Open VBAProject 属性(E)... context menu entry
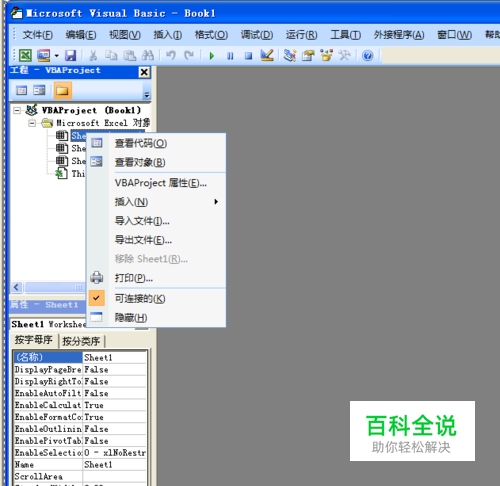The width and height of the screenshot is (500, 486). 156,183
